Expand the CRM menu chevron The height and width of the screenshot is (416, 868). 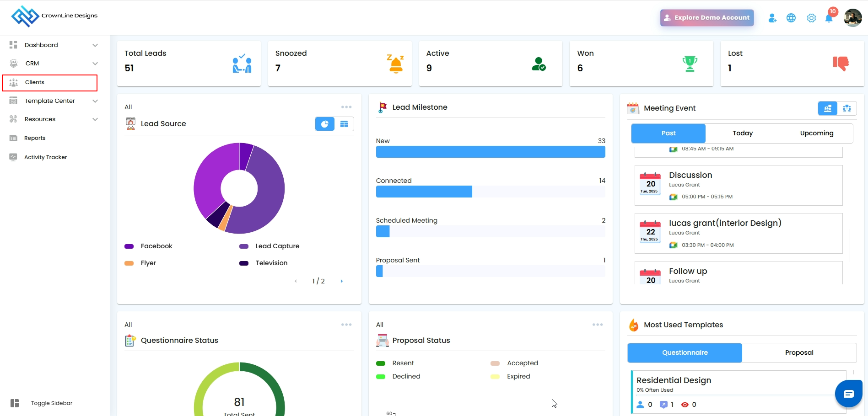(x=95, y=64)
